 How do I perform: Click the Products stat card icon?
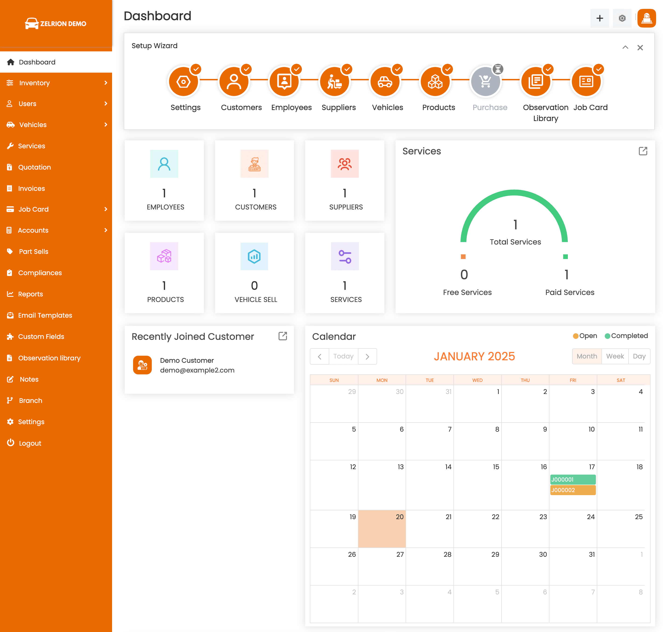pos(164,256)
